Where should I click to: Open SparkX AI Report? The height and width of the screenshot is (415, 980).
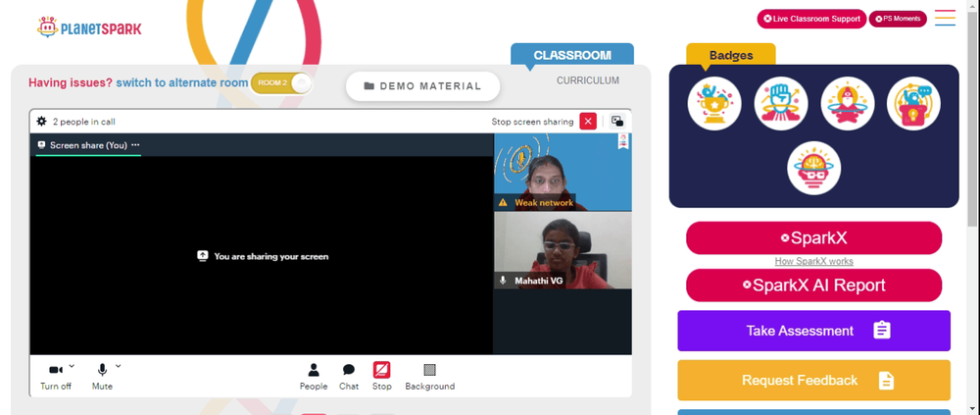(x=813, y=285)
